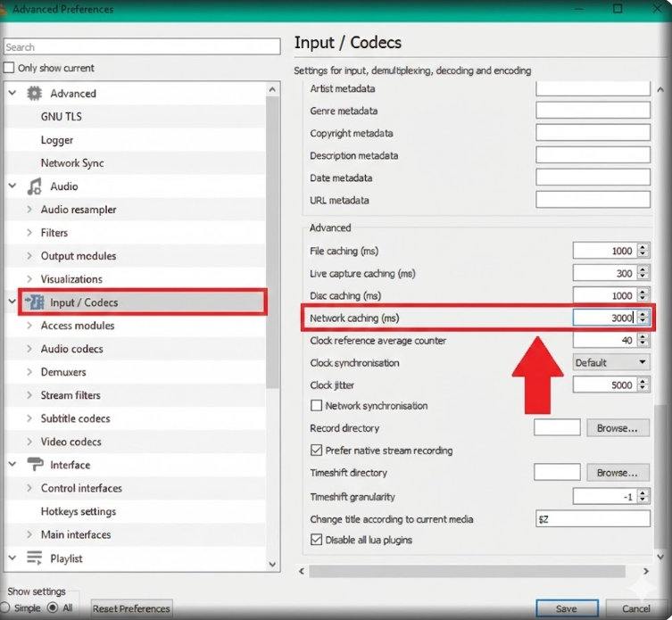This screenshot has width=672, height=620.
Task: Uncheck Prefer native stream recording
Action: point(316,450)
